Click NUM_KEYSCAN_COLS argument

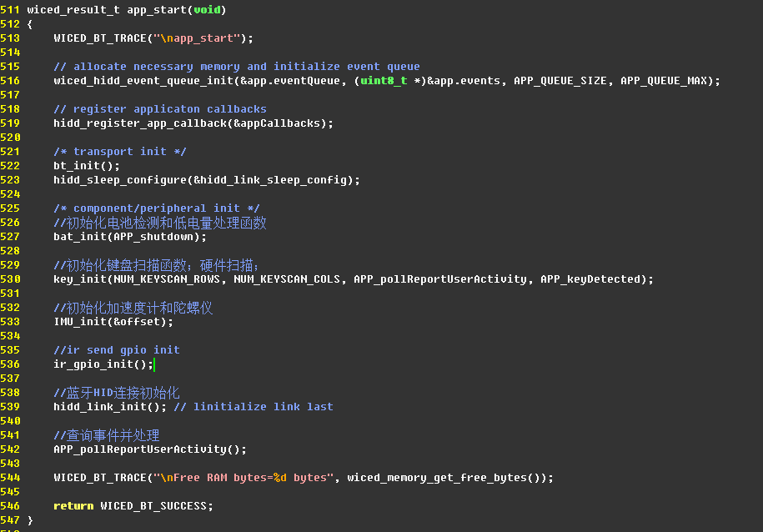tap(287, 279)
